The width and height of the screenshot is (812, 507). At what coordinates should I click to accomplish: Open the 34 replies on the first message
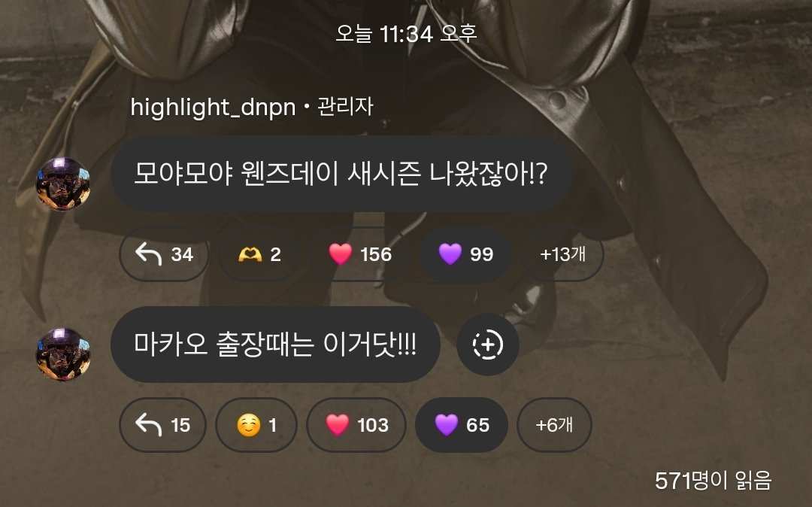tap(164, 254)
